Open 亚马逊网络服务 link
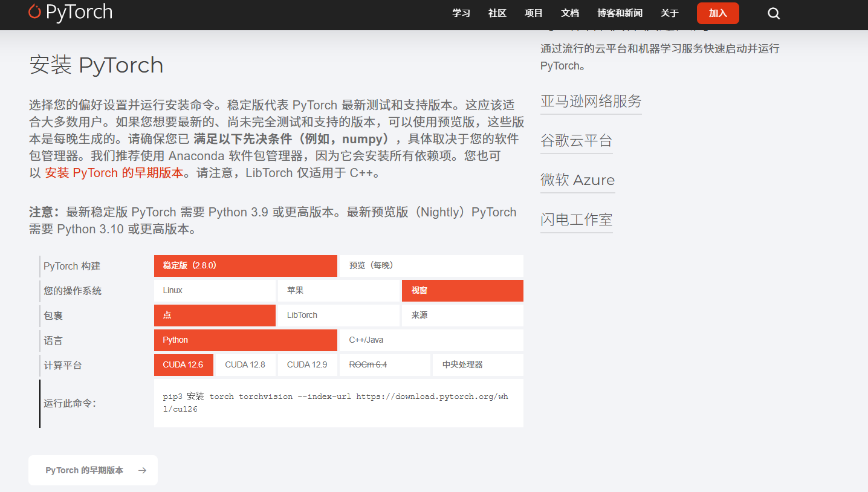 (591, 101)
